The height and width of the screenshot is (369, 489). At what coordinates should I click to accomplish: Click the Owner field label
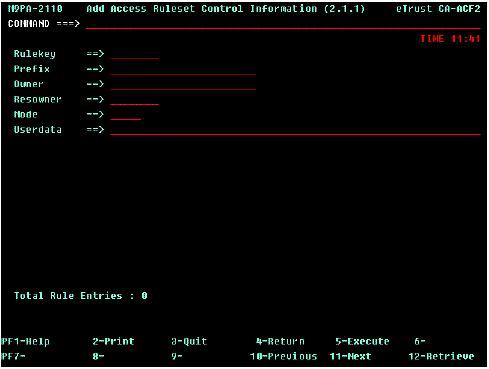[x=29, y=84]
